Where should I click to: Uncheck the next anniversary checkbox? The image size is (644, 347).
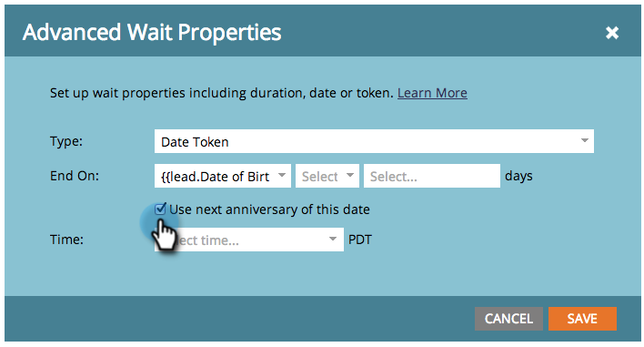pos(160,209)
